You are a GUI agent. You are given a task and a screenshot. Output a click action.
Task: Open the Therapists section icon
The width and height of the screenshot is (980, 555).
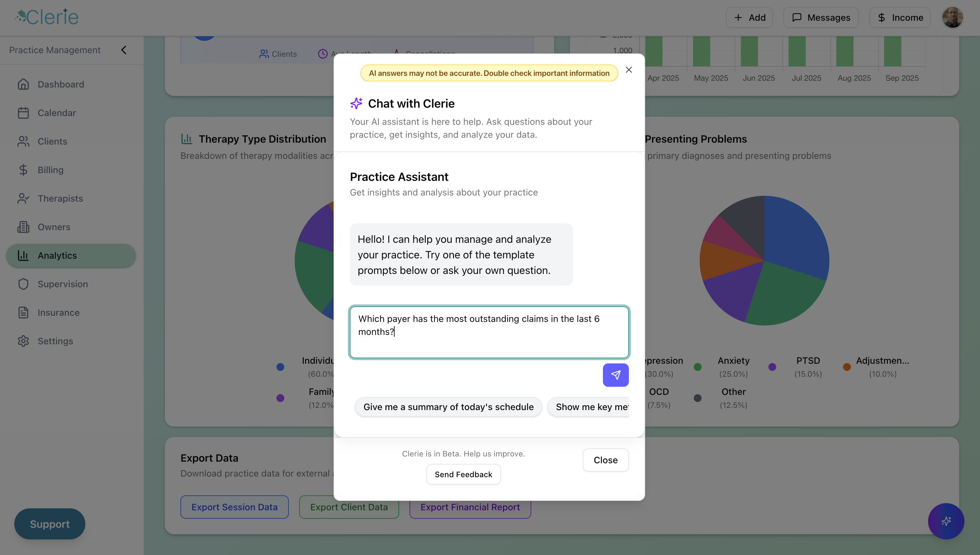click(24, 198)
